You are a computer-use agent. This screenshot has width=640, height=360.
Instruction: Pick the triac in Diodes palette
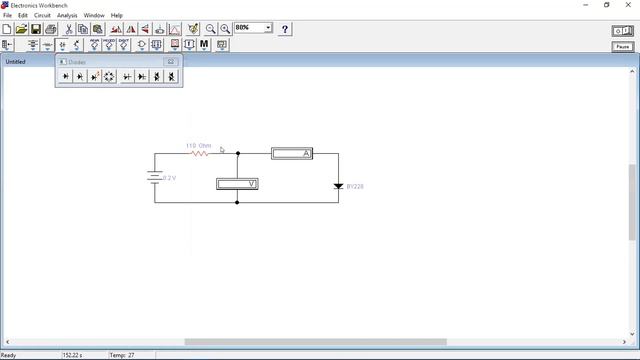171,76
